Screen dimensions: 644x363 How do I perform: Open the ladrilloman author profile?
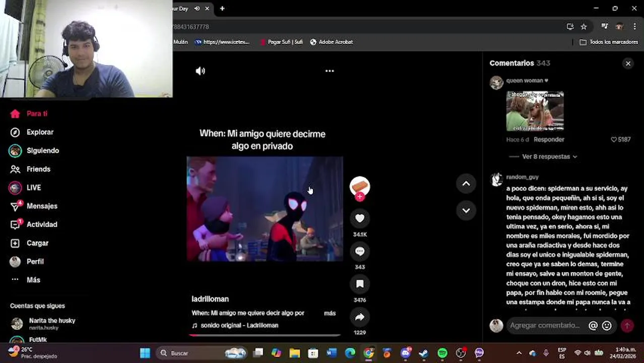coord(210,299)
